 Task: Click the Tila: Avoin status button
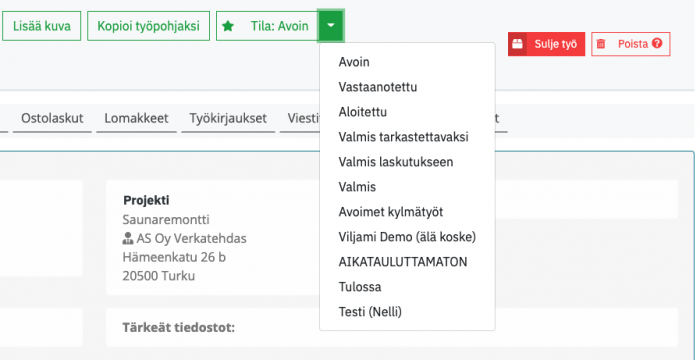click(267, 26)
